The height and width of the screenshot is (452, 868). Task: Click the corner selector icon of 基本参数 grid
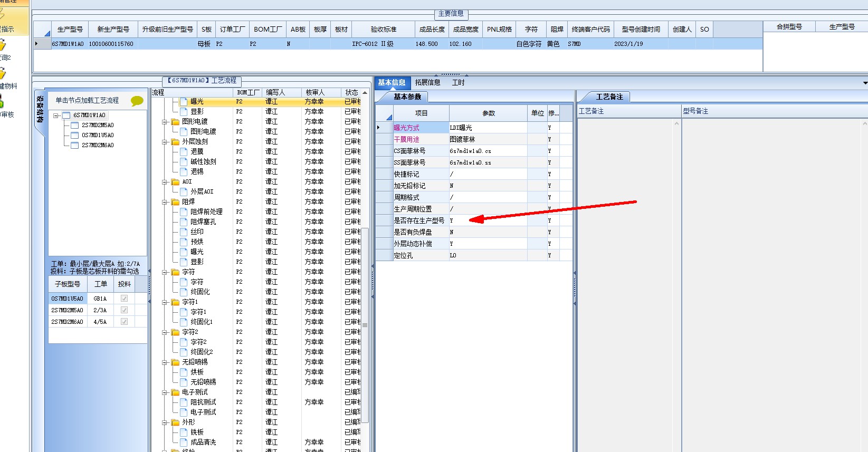pyautogui.click(x=389, y=117)
